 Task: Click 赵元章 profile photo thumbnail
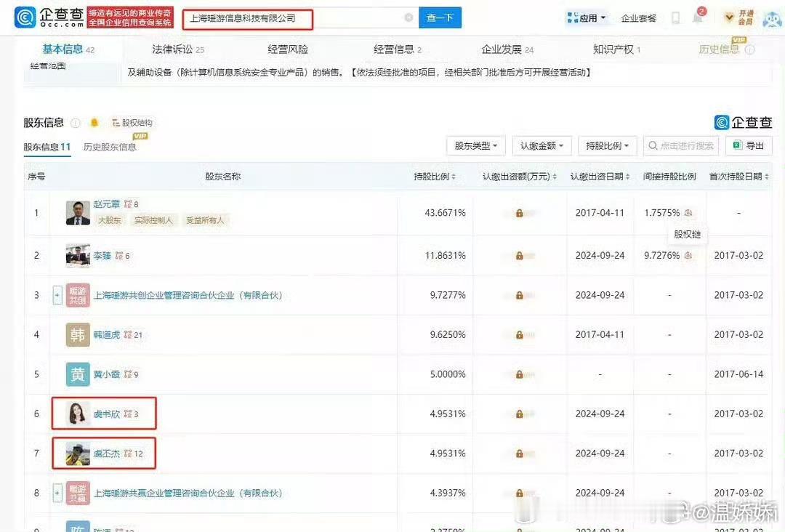pos(78,213)
